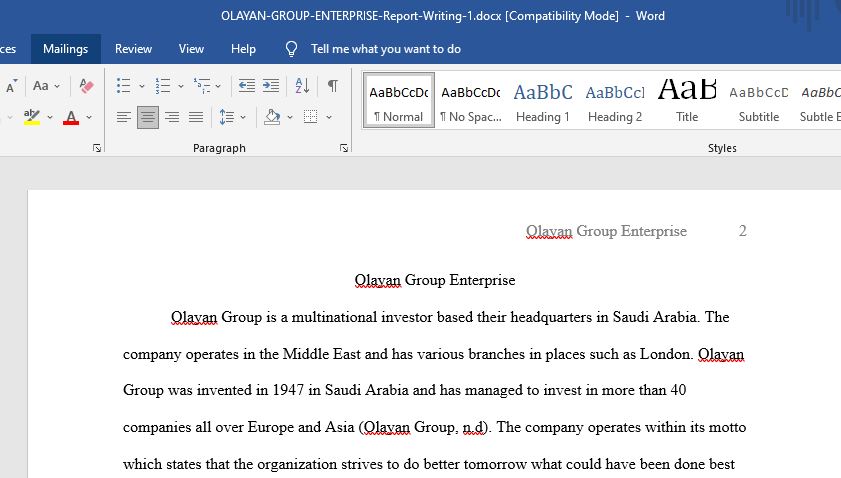Open the Shading color dropdown arrow

click(x=290, y=117)
